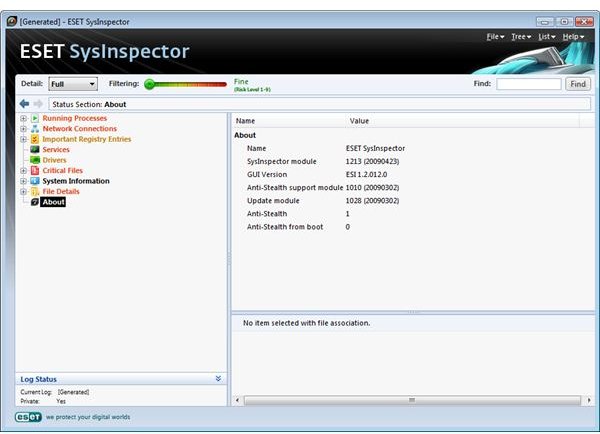The image size is (600, 434).
Task: Expand the Running Processes node
Action: pos(23,118)
